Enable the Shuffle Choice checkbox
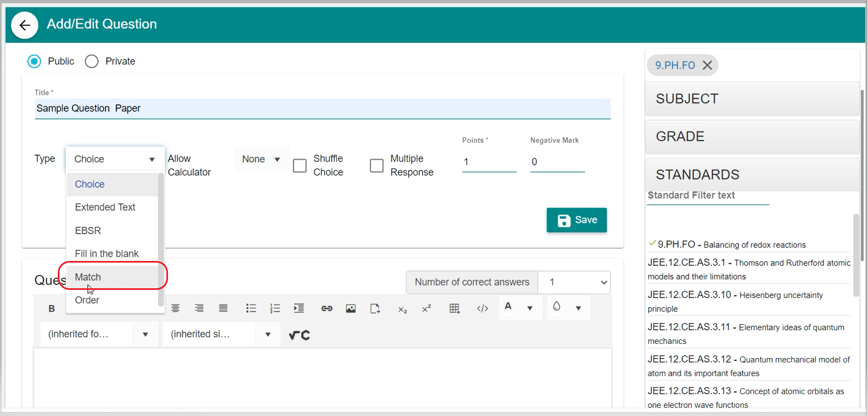The height and width of the screenshot is (416, 868). click(300, 165)
